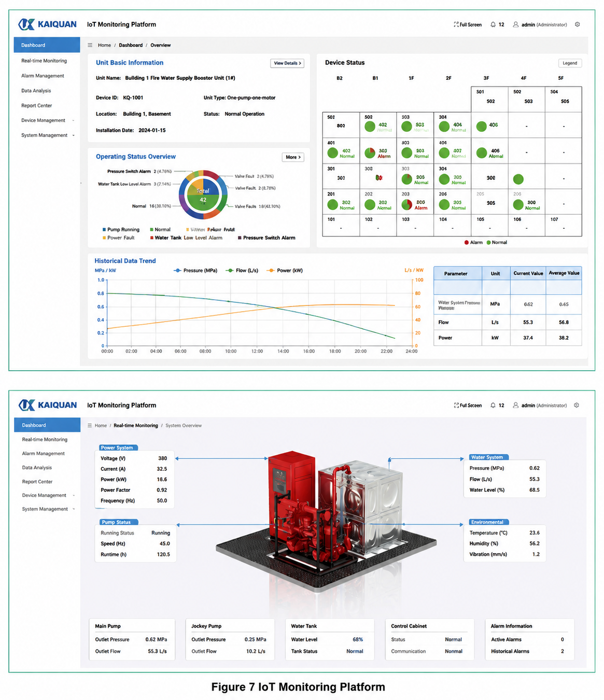604x700 pixels.
Task: Click Real-time Monitoring in the lower breadcrumb
Action: pos(136,426)
